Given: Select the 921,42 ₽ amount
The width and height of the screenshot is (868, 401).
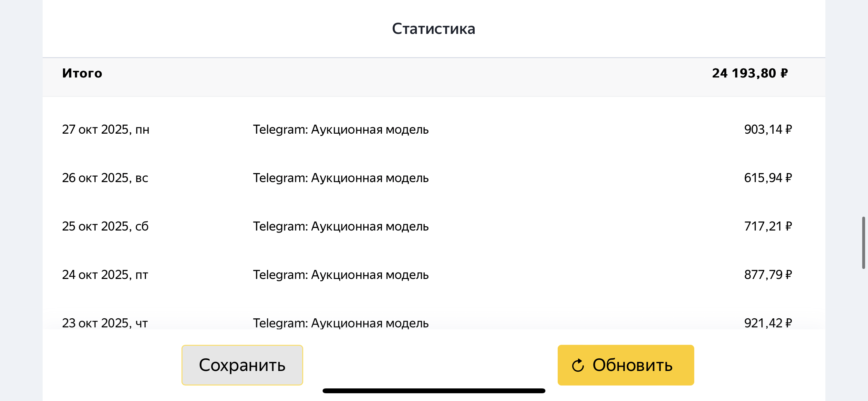Looking at the screenshot, I should pos(768,323).
